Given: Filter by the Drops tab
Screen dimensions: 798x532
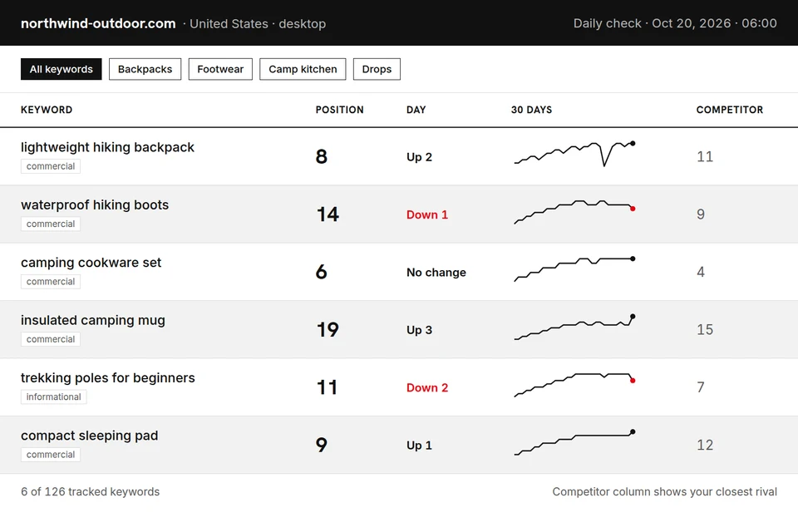Looking at the screenshot, I should point(377,69).
